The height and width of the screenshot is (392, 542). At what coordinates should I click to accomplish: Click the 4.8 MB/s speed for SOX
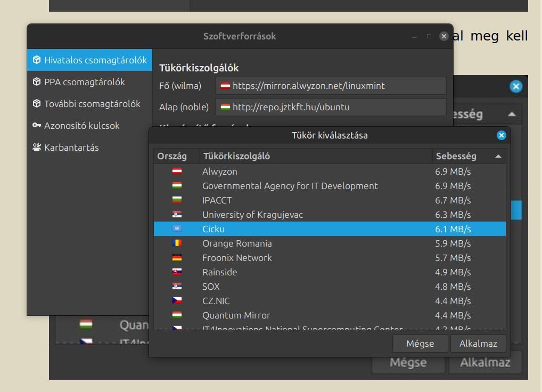(453, 287)
